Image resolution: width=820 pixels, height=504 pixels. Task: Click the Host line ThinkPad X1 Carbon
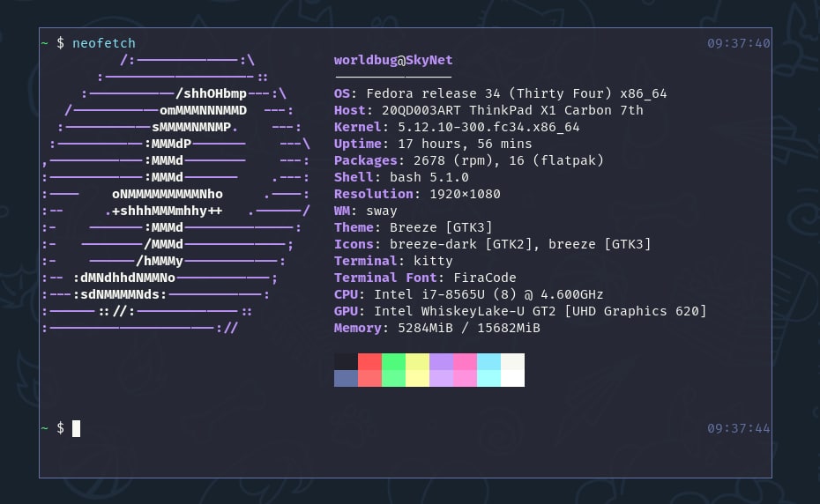coord(488,110)
